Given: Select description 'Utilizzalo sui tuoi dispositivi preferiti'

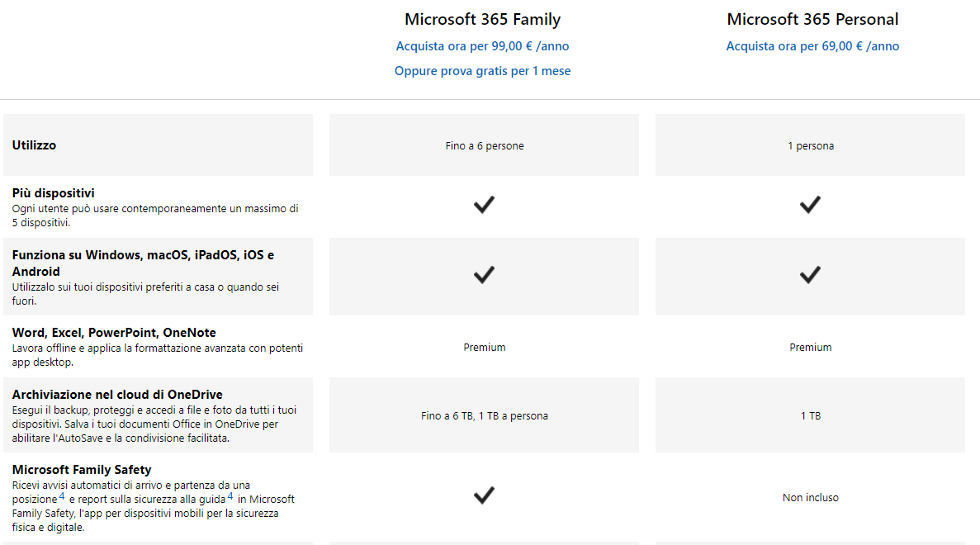Looking at the screenshot, I should pyautogui.click(x=145, y=294).
